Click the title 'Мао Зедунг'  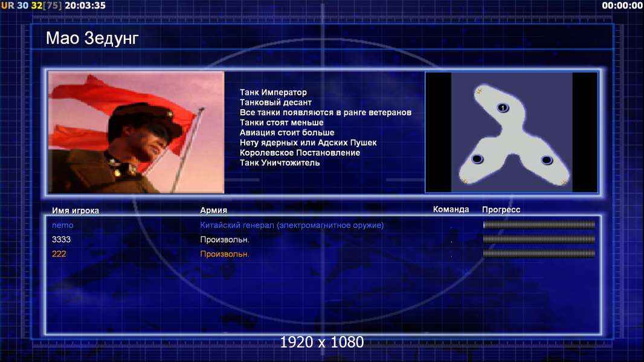(92, 39)
